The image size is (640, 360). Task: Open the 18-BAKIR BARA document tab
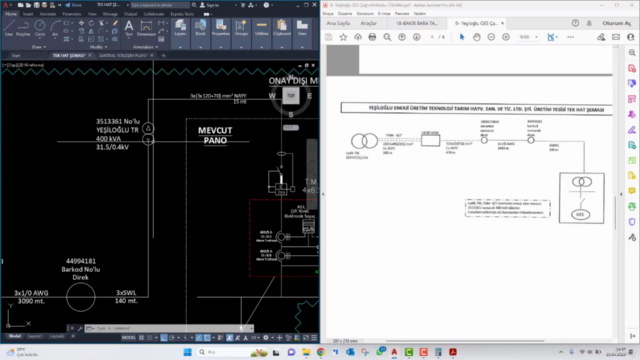(416, 23)
